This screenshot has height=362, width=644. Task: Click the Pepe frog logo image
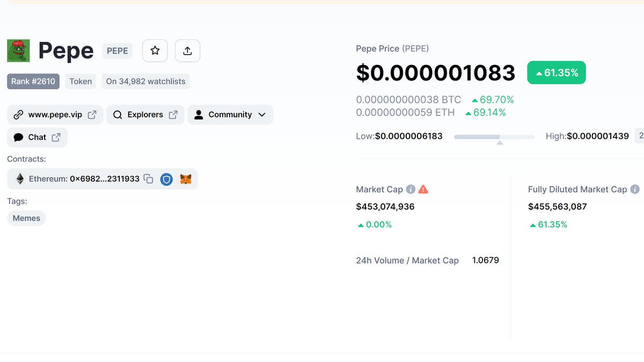(18, 50)
